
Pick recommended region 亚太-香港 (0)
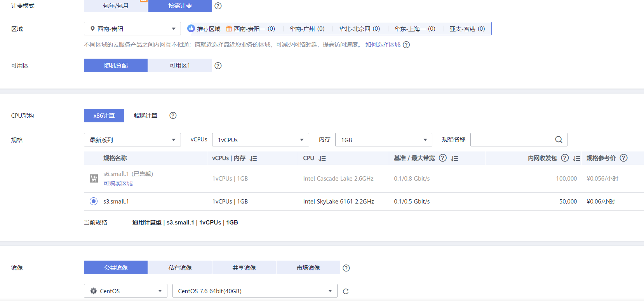point(467,29)
